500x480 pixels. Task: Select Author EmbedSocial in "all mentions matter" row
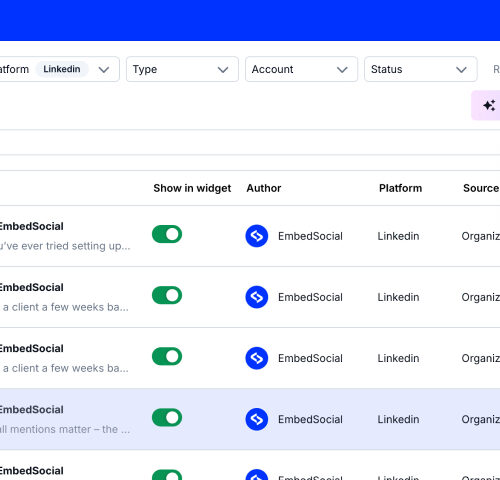(310, 419)
